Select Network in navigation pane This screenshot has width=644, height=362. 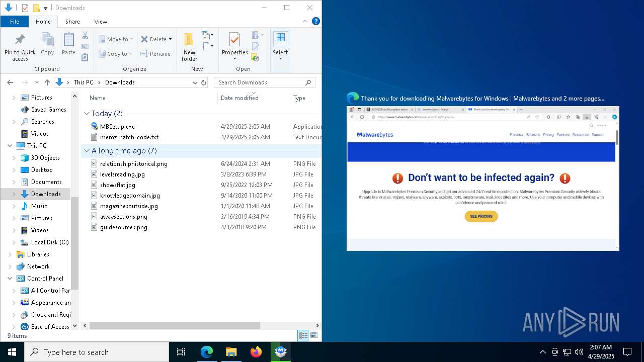(x=38, y=266)
